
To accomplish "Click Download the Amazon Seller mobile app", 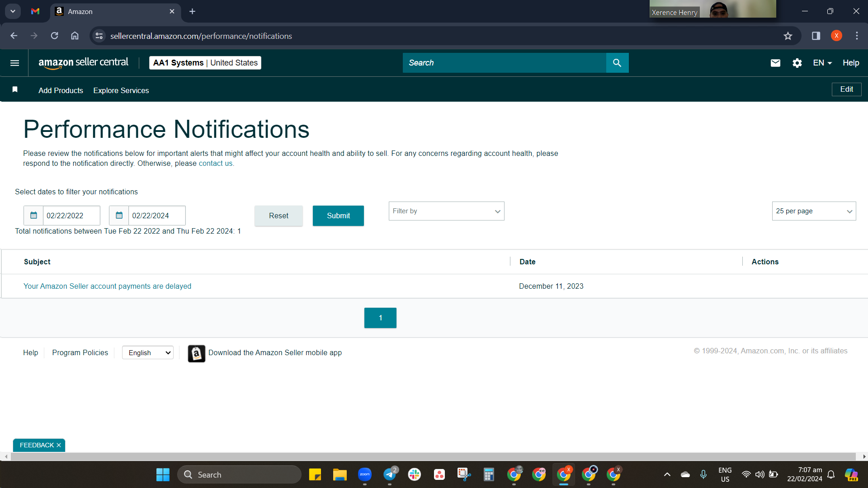I will [275, 352].
